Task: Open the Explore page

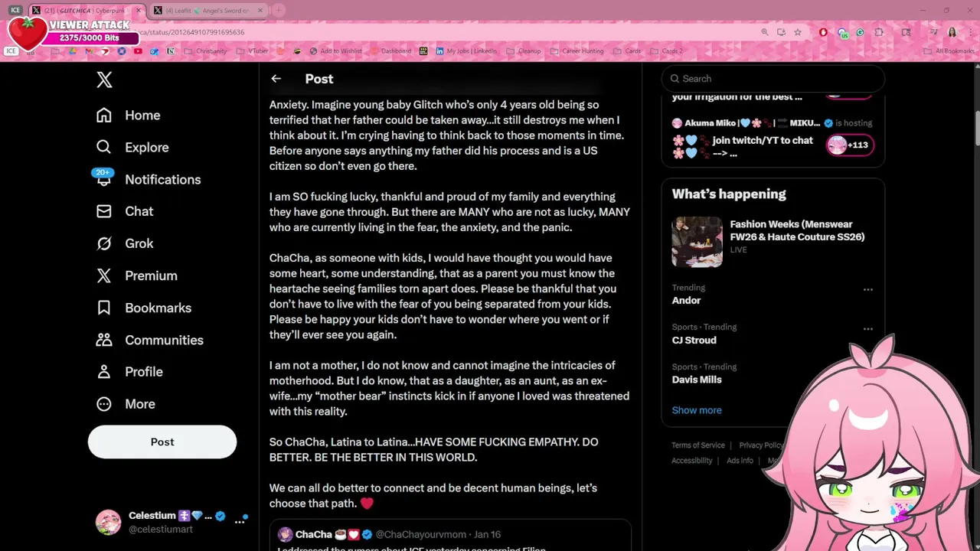Action: 132,148
